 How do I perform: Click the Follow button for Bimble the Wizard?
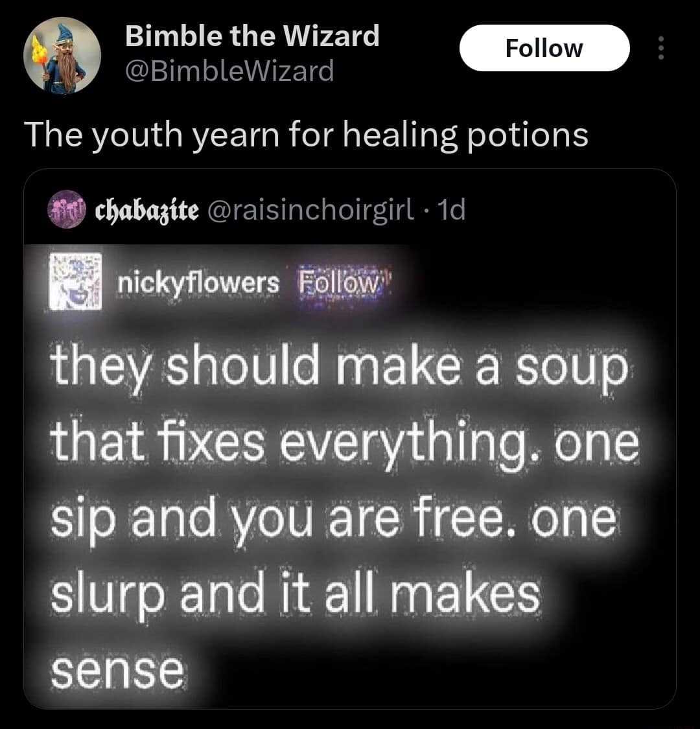544,48
